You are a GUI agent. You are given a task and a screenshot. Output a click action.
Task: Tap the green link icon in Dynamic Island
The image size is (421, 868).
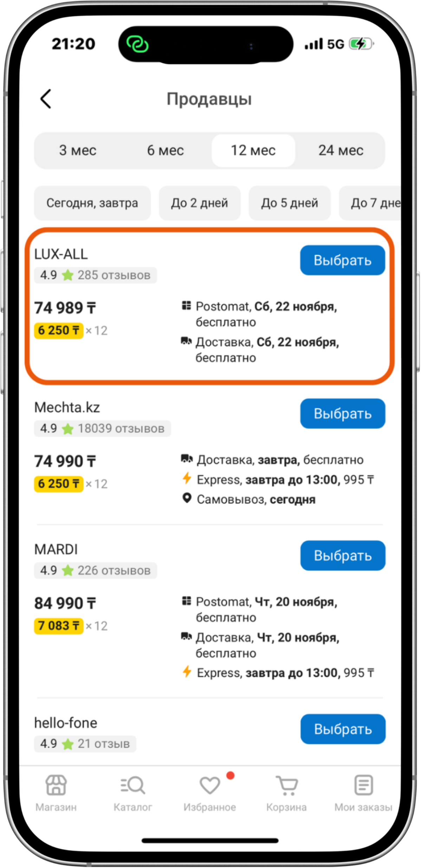(137, 45)
